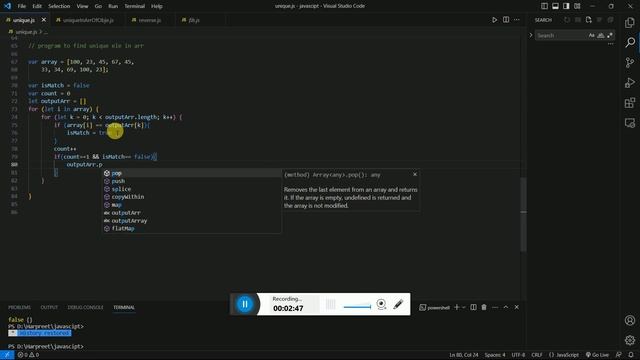Open the View menu
The height and width of the screenshot is (360, 640).
[x=82, y=6]
